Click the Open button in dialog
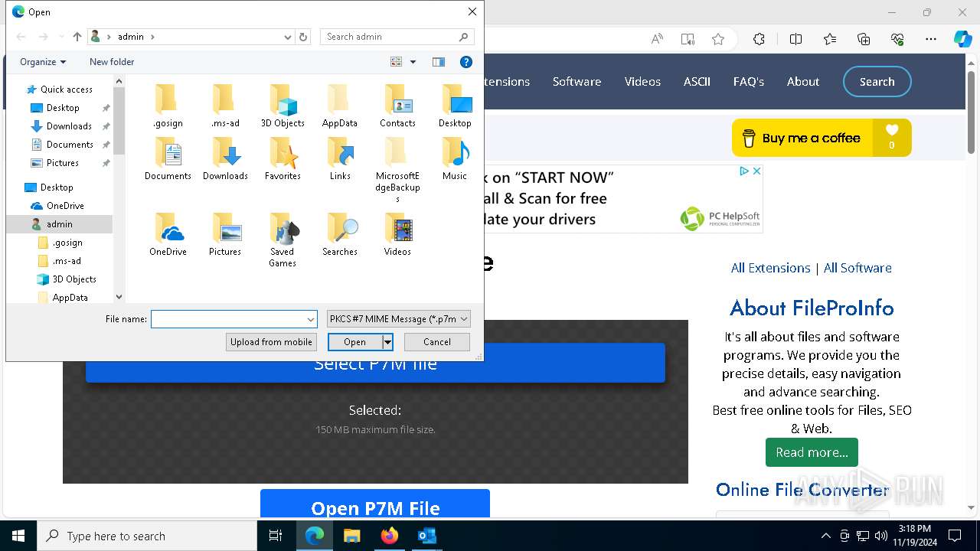This screenshot has height=551, width=980. click(x=354, y=342)
